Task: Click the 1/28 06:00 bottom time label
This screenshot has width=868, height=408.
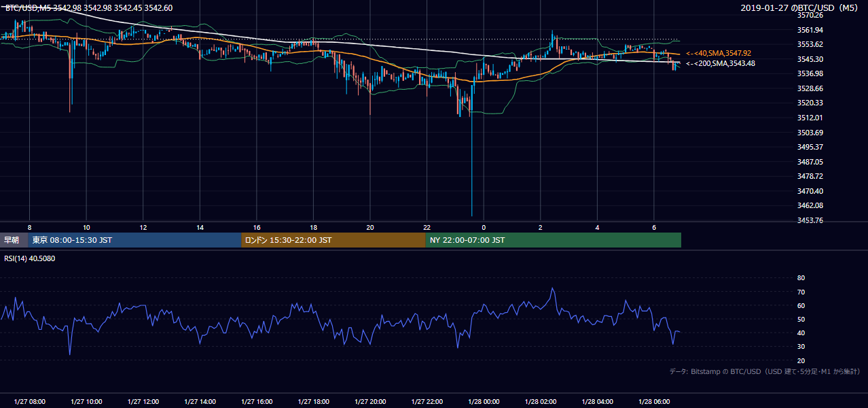Action: tap(654, 401)
